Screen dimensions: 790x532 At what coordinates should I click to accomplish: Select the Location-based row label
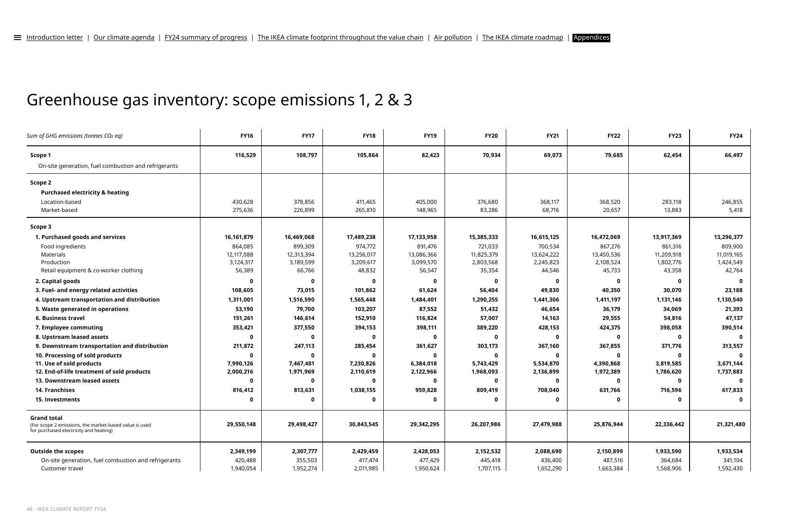point(61,202)
